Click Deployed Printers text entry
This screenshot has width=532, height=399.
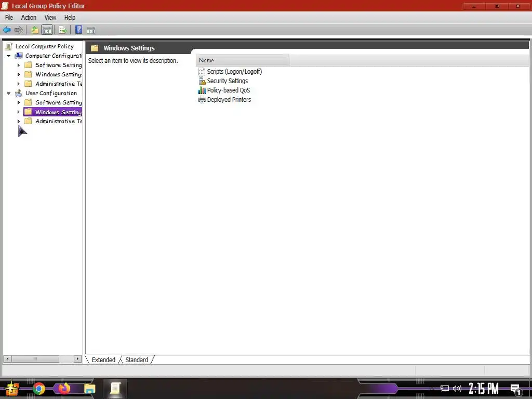229,99
